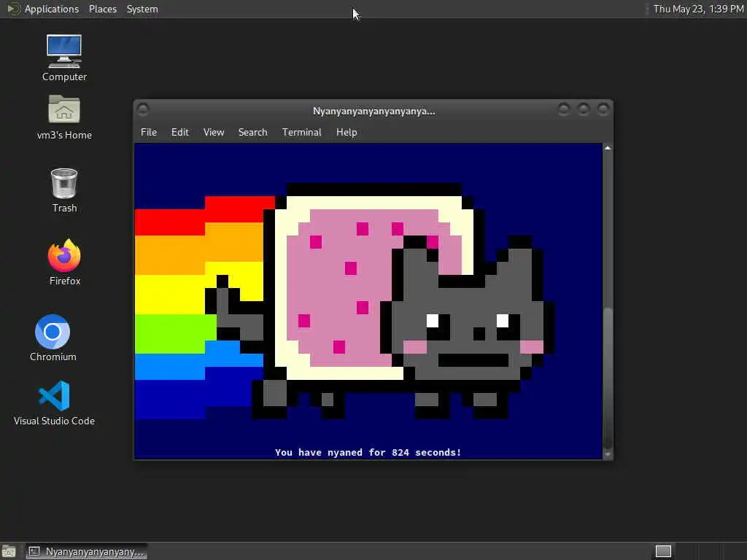Launch Firefox from the desktop
747x560 pixels.
pos(65,262)
